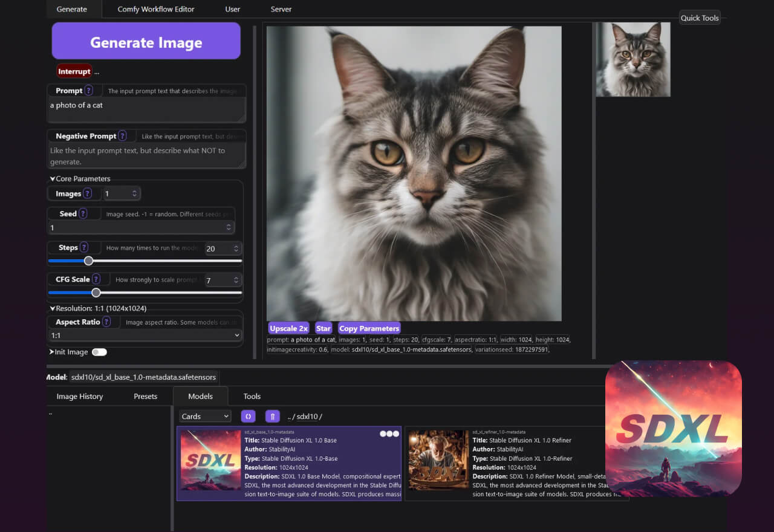Go up one folder using the up-arrow icon
774x532 pixels.
pos(272,417)
